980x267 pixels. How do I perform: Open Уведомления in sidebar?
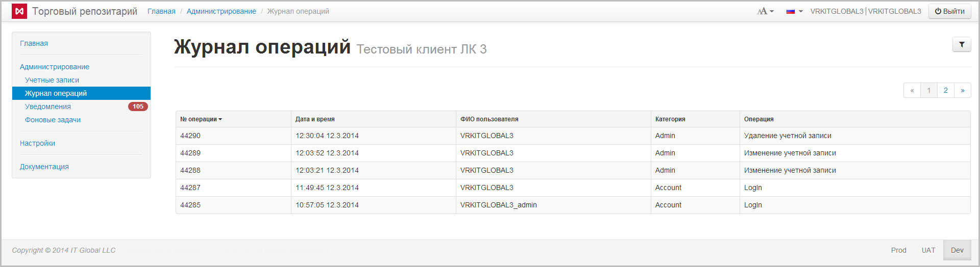click(48, 106)
